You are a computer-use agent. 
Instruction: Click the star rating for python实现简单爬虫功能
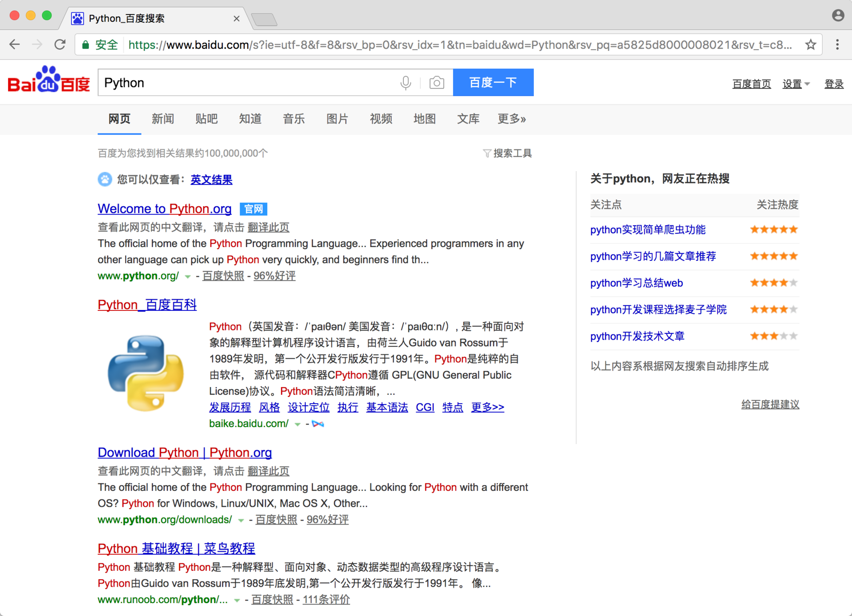(773, 229)
